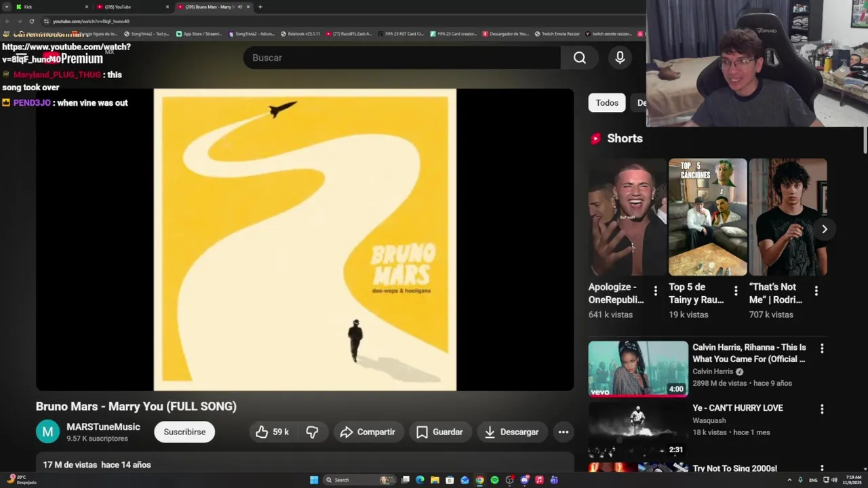868x488 pixels.
Task: Open Calvin Harris channel link
Action: [713, 371]
